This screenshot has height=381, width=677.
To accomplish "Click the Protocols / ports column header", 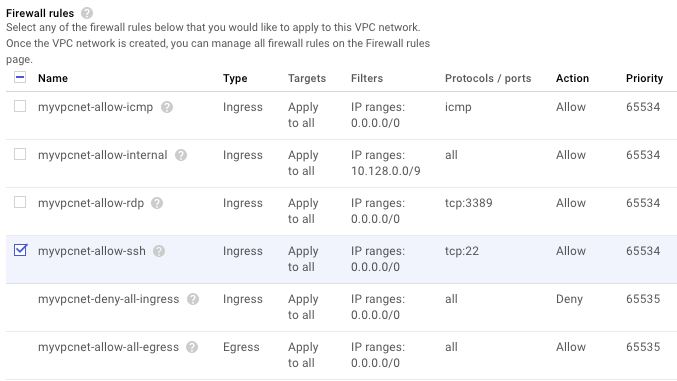I will coord(488,79).
